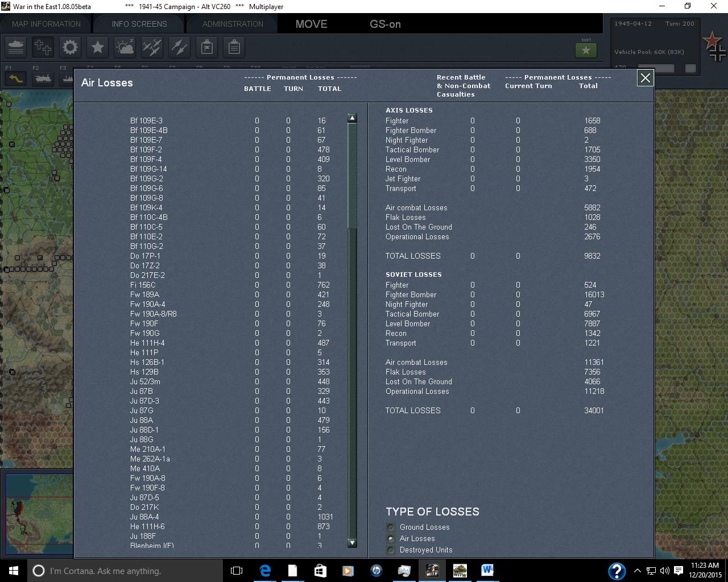Screen dimensions: 728x582
Task: Click the green SOFT star button
Action: pyautogui.click(x=586, y=50)
